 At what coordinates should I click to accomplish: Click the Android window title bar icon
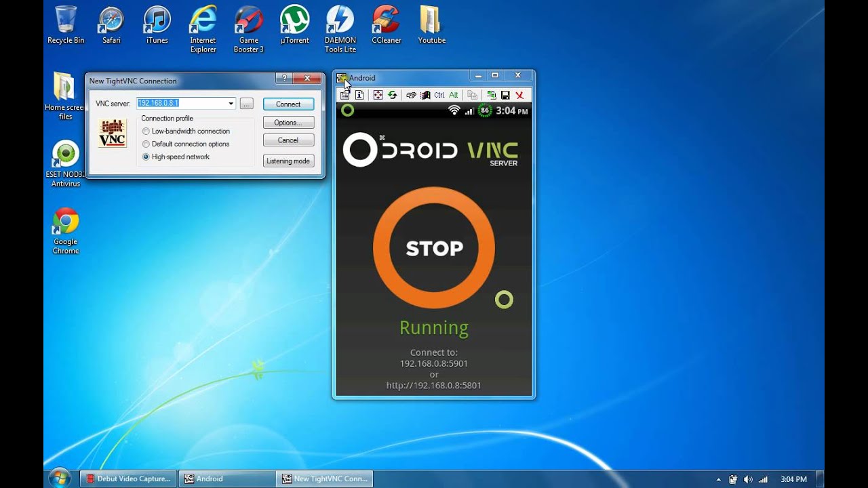point(342,78)
